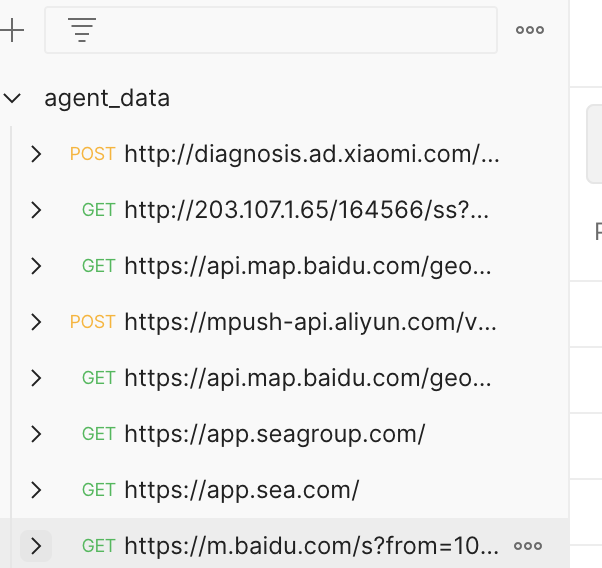The image size is (602, 568).
Task: Click the filter collections input field
Action: point(290,30)
